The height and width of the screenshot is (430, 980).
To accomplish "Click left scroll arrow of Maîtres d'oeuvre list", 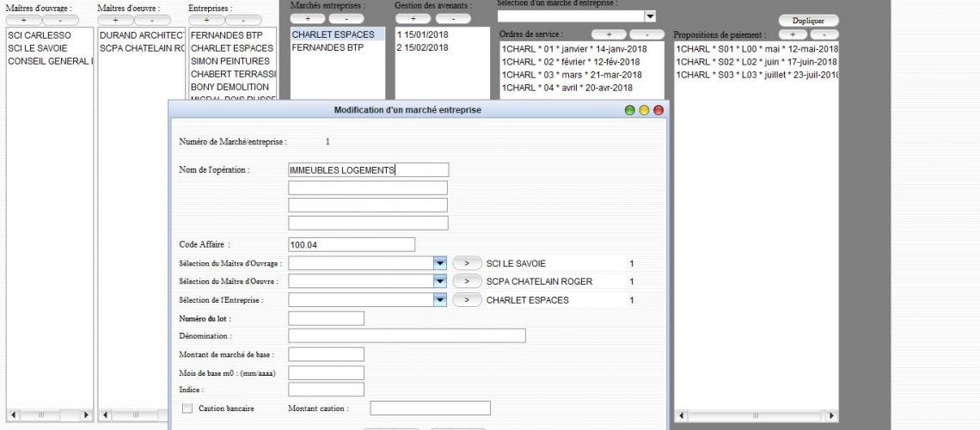I will [x=106, y=415].
